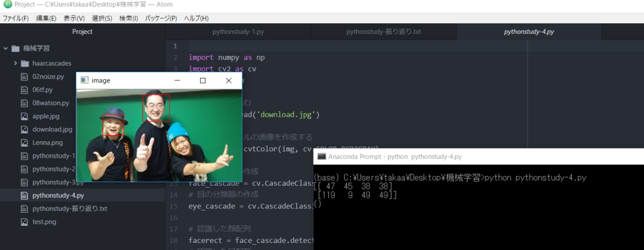Image resolution: width=644 pixels, height=250 pixels.
Task: Click the 'import numpy as np' line
Action: tap(226, 57)
